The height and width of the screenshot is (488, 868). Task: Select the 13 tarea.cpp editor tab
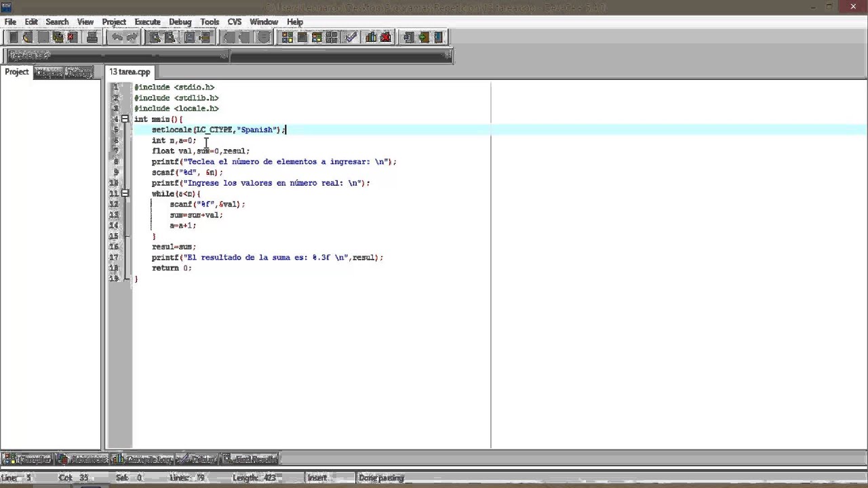pos(130,72)
